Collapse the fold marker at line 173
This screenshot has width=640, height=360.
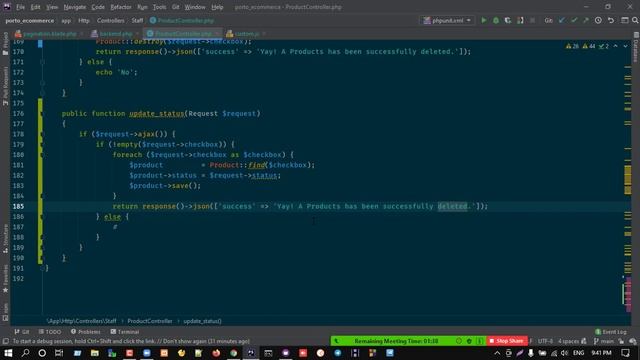coord(42,82)
